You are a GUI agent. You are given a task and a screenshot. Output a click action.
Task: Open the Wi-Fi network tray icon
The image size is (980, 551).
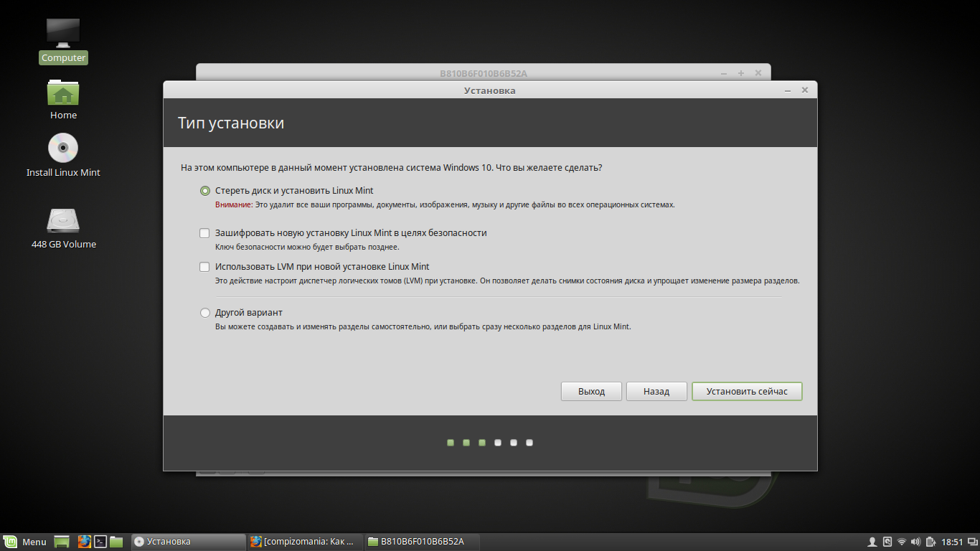(x=902, y=542)
